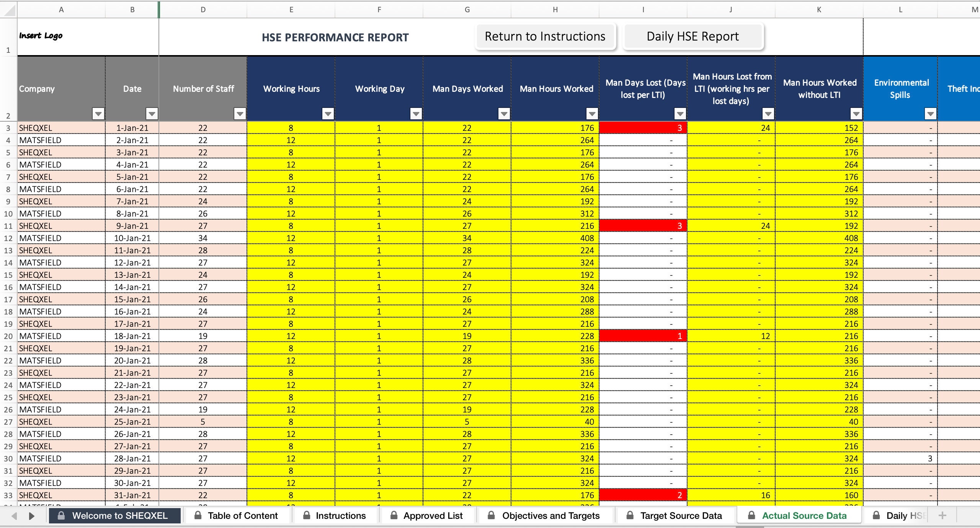Open the Company column filter dropdown
The width and height of the screenshot is (980, 528).
(x=98, y=114)
